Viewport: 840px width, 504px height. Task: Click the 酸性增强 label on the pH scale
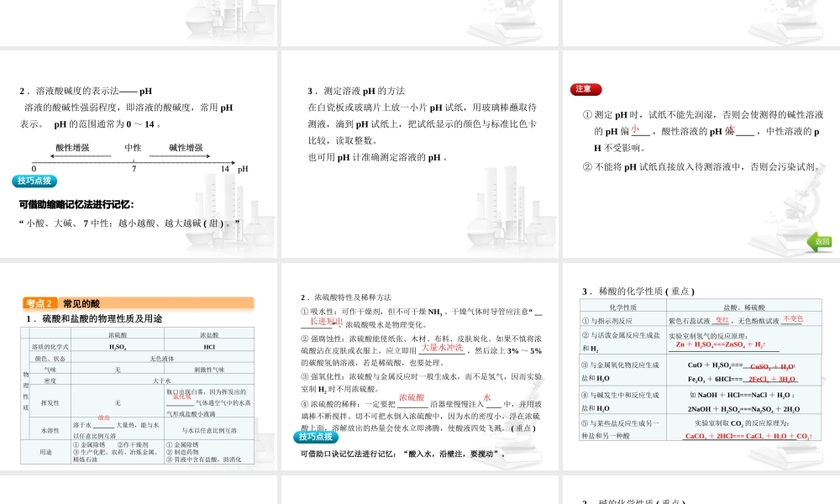click(x=72, y=147)
